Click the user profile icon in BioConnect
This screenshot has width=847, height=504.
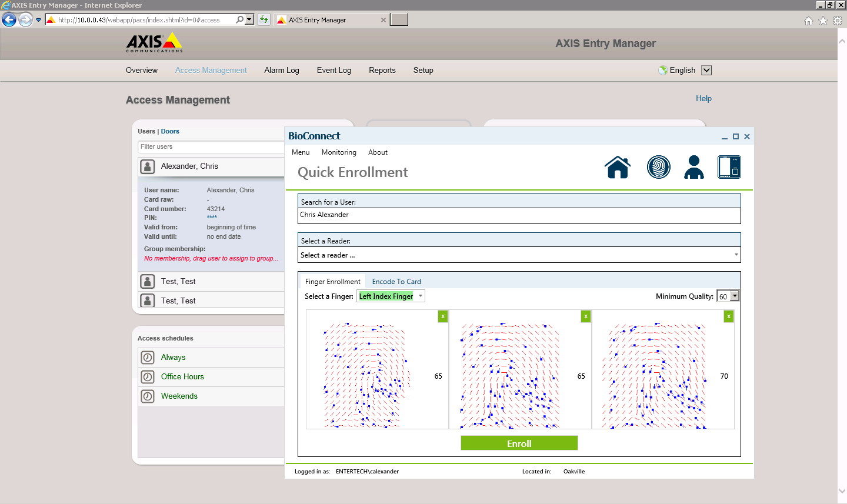693,167
